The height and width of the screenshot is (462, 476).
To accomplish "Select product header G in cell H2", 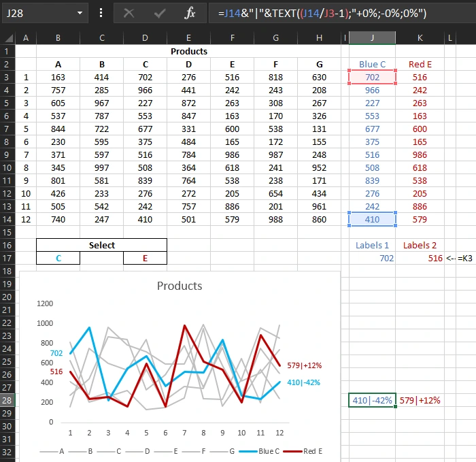I will point(319,65).
